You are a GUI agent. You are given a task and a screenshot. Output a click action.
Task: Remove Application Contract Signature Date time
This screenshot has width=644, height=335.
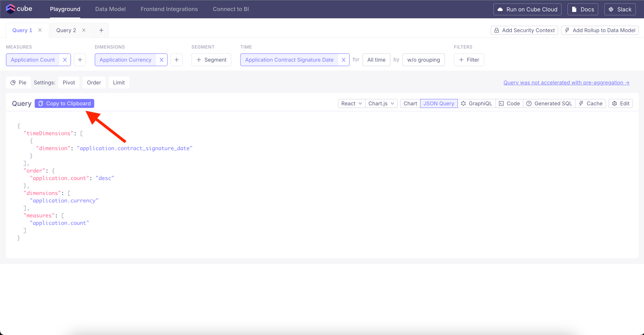(x=344, y=60)
